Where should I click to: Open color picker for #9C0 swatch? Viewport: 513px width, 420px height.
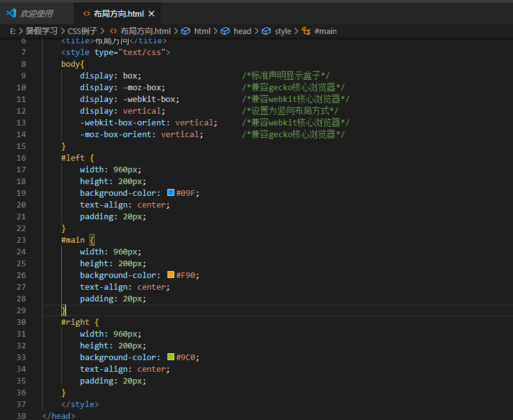pyautogui.click(x=171, y=356)
